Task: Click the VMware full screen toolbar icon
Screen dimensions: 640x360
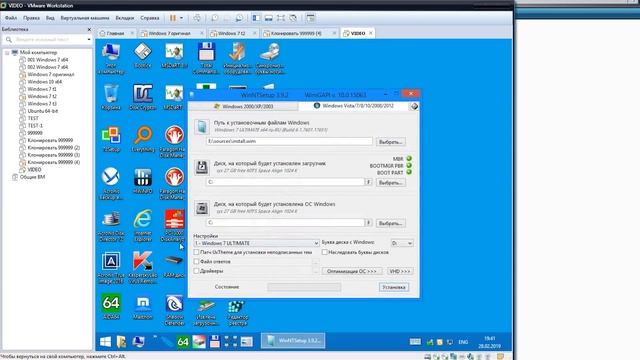Action: coord(281,18)
